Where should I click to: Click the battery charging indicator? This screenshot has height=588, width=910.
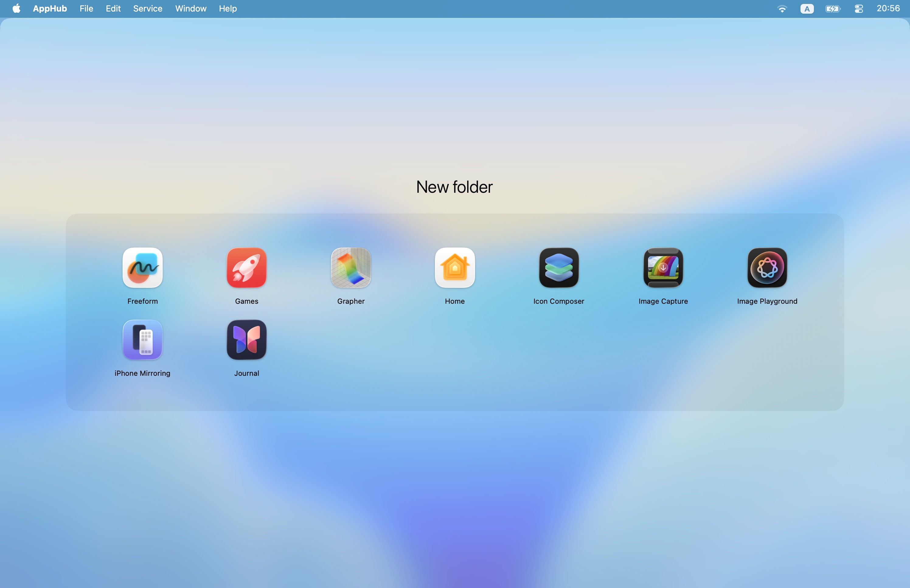click(832, 9)
